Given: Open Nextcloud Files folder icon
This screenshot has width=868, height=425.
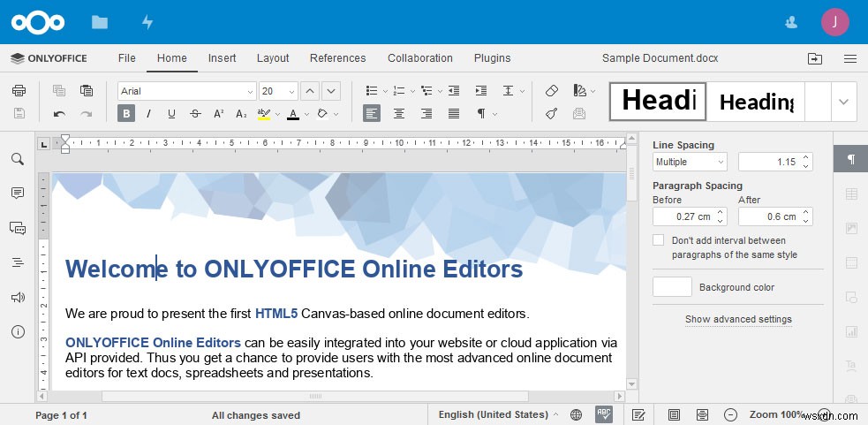Looking at the screenshot, I should 100,22.
